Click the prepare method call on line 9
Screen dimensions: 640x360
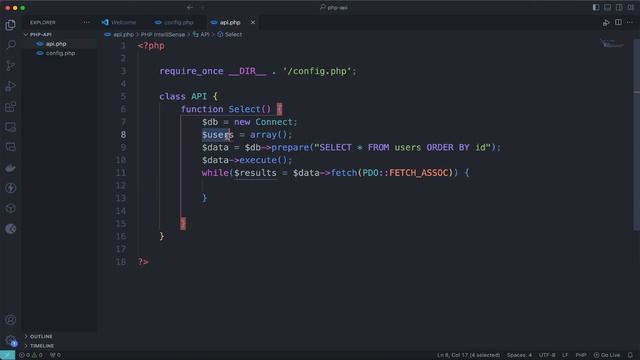pos(290,147)
